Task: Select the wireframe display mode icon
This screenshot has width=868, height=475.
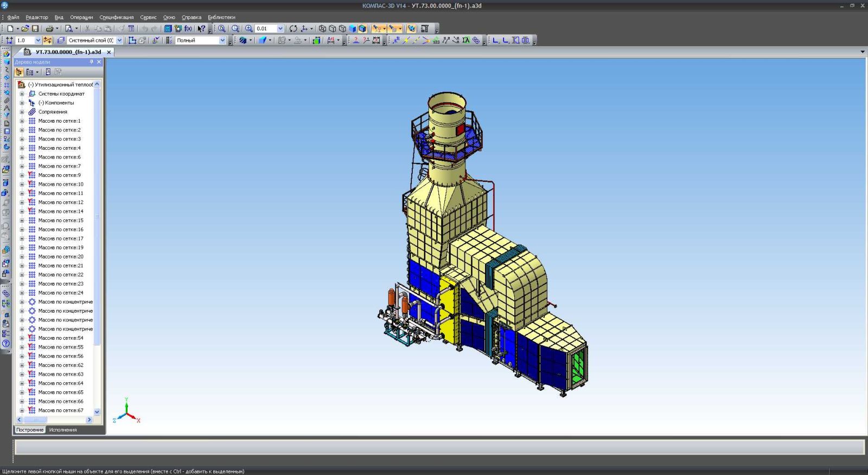Action: tap(322, 29)
